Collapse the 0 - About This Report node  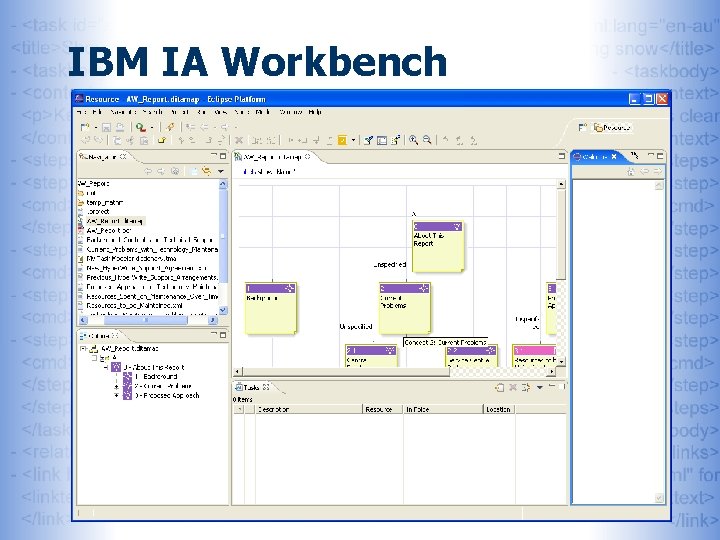pos(106,367)
